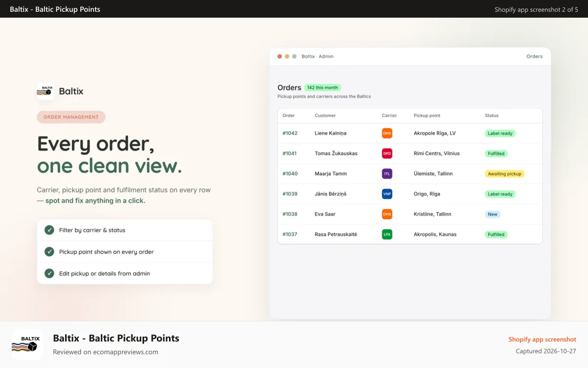Image resolution: width=588 pixels, height=368 pixels.
Task: Open order #1042
Action: pyautogui.click(x=290, y=133)
